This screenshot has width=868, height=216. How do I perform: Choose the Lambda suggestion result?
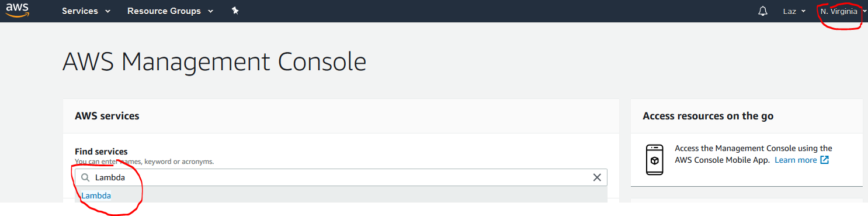(x=96, y=196)
